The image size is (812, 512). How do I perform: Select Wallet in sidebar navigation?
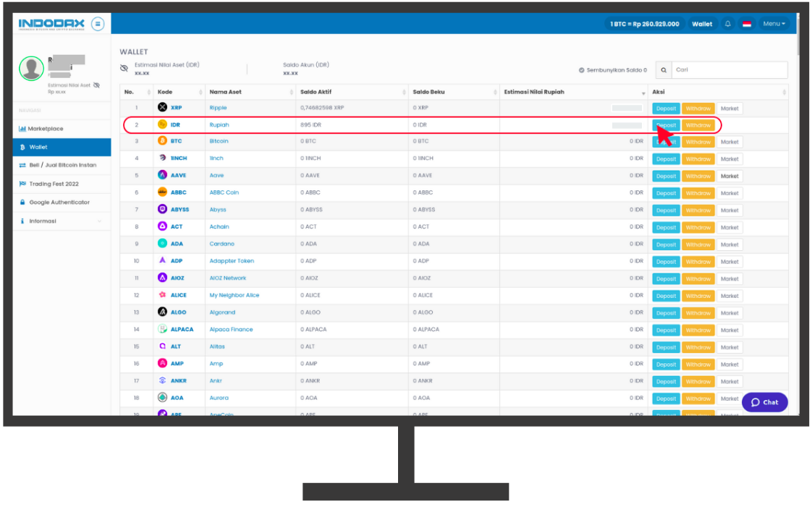[62, 147]
